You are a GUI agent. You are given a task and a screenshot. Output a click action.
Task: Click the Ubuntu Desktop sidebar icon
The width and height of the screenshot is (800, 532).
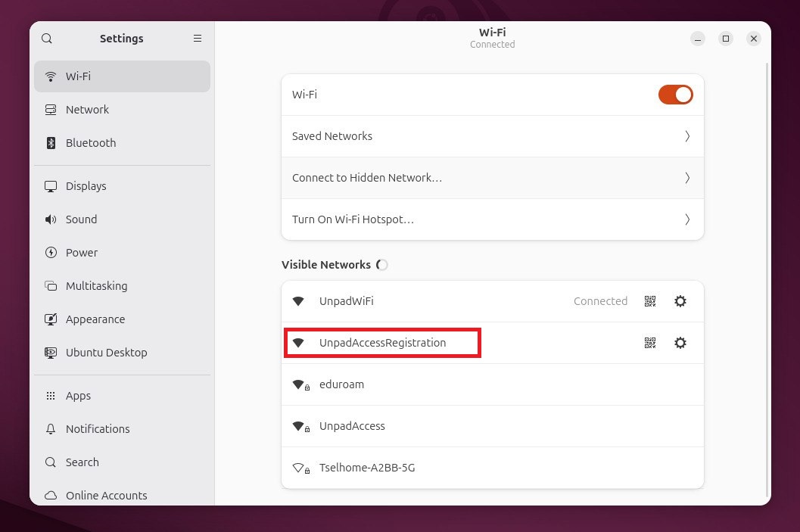pos(51,353)
